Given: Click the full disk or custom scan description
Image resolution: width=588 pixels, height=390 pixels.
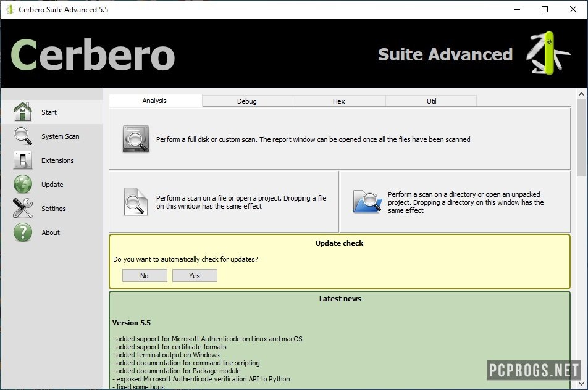Looking at the screenshot, I should (313, 139).
